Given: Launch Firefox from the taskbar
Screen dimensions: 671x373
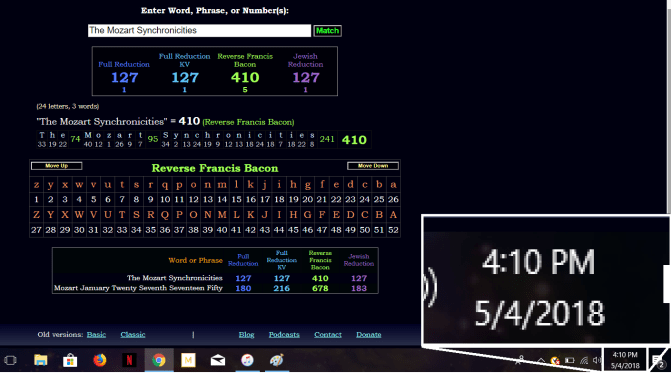Looking at the screenshot, I should coord(100,360).
